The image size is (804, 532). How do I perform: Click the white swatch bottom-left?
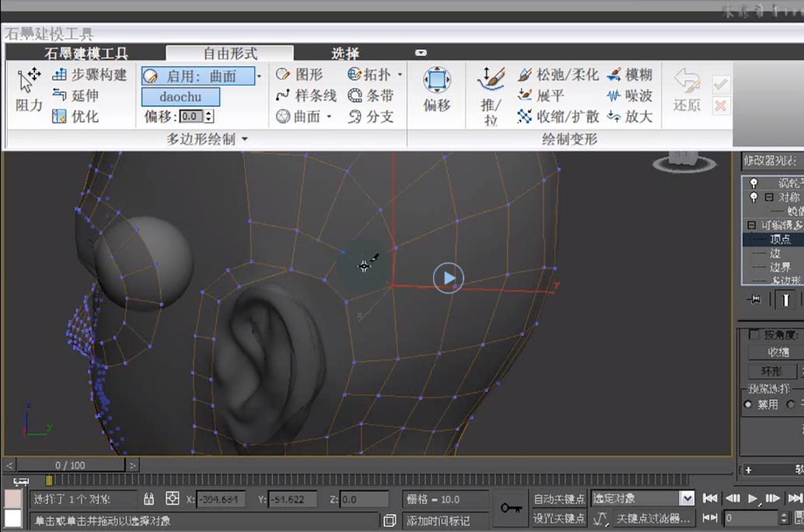point(12,518)
